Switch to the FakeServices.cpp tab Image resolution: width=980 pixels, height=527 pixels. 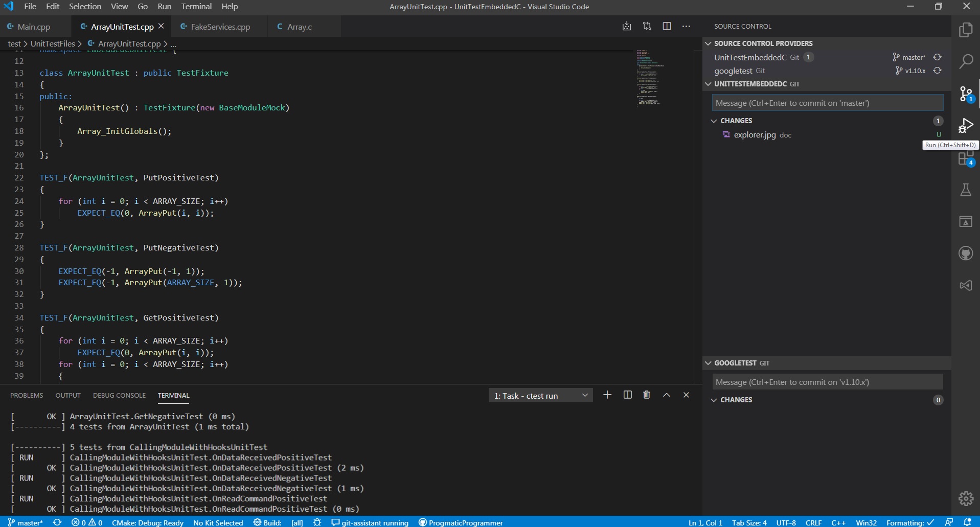[x=220, y=27]
